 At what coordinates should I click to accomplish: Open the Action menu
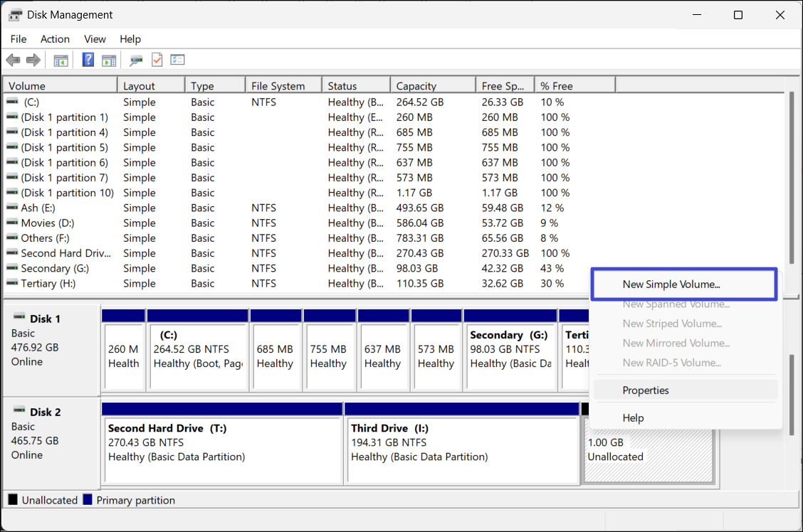click(x=55, y=39)
